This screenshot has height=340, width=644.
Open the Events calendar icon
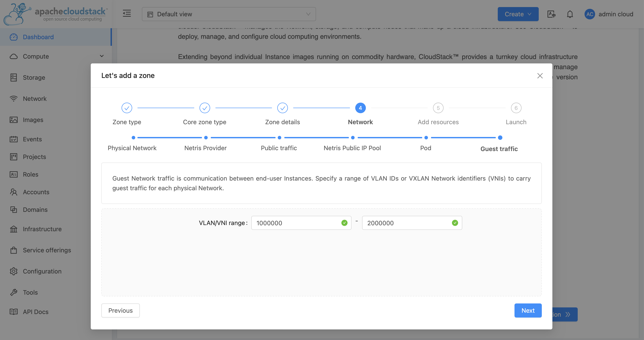click(x=14, y=139)
